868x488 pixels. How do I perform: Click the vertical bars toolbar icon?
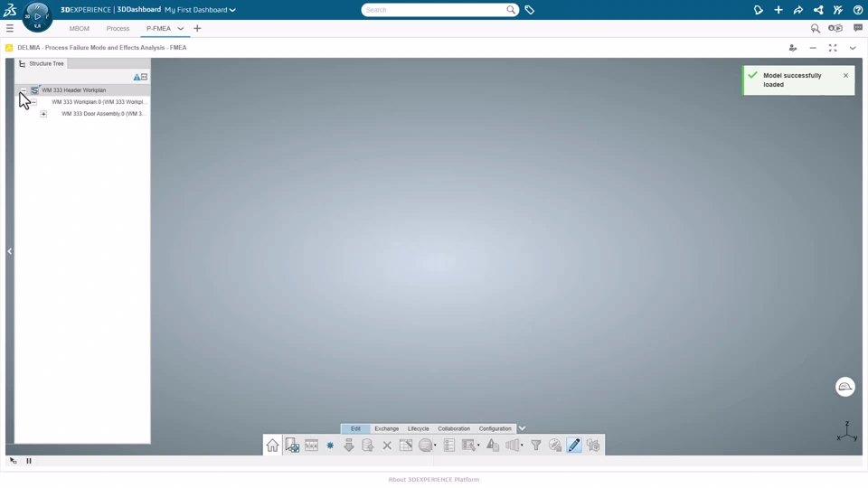[512, 446]
